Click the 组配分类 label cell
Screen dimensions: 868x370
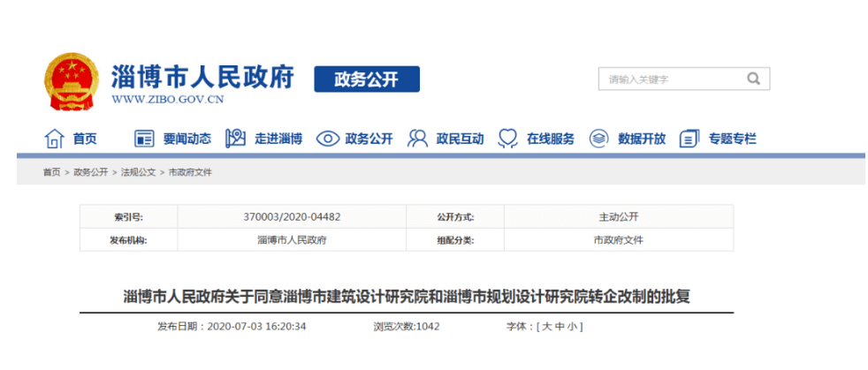point(455,240)
